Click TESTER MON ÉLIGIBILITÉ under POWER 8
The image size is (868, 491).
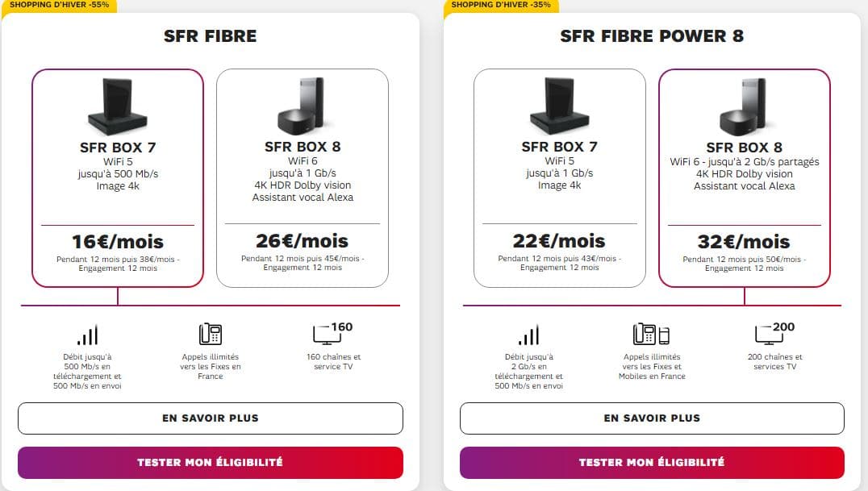point(651,463)
